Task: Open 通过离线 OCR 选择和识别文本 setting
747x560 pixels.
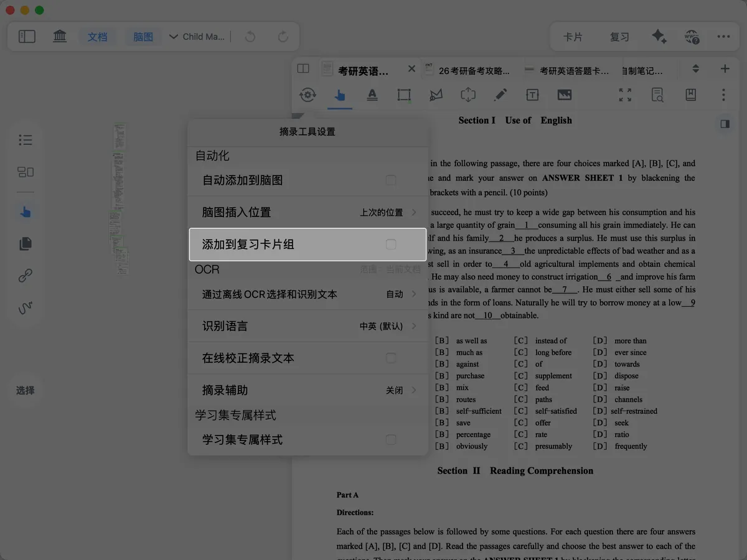Action: 308,294
